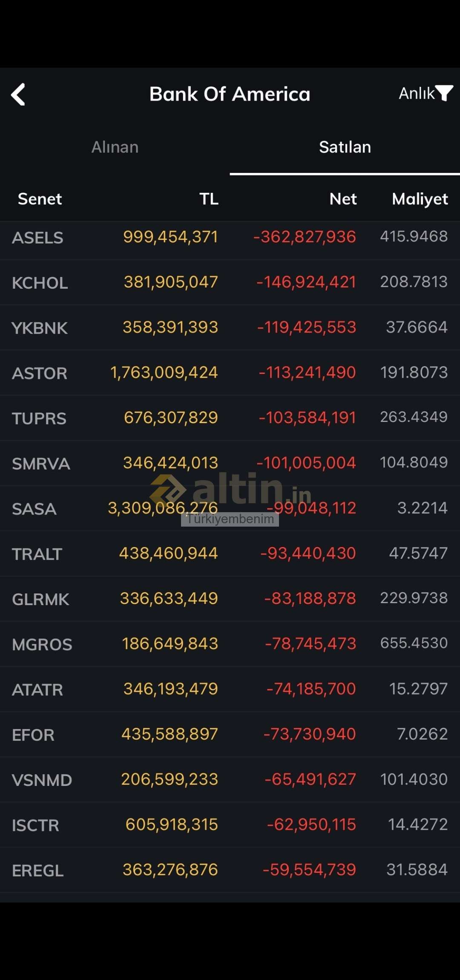Sort by the Senet column header
Viewport: 460px width, 980px height.
click(x=40, y=199)
